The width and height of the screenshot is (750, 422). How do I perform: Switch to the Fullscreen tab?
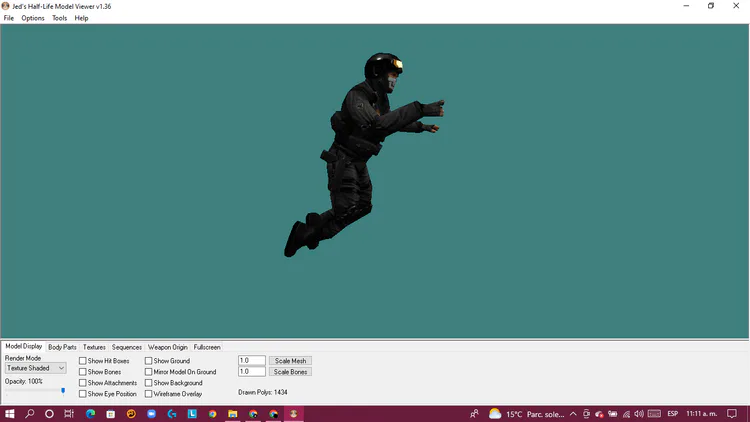tap(207, 347)
